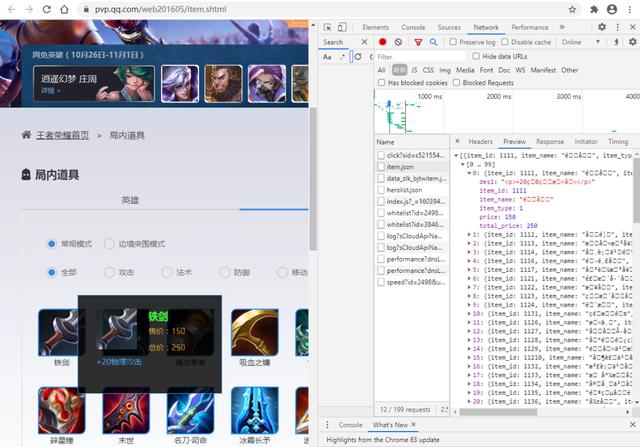The width and height of the screenshot is (640, 447).
Task: Show more DevTools tabs with the chevron
Action: (x=562, y=27)
